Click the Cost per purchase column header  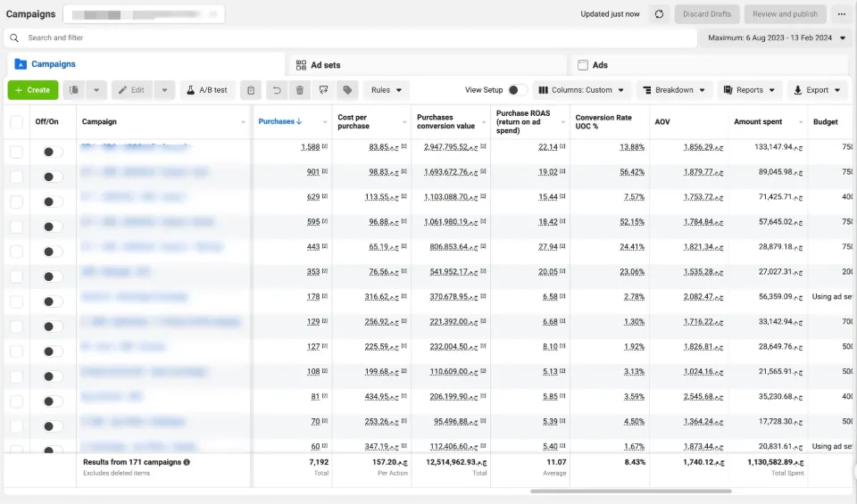(354, 122)
